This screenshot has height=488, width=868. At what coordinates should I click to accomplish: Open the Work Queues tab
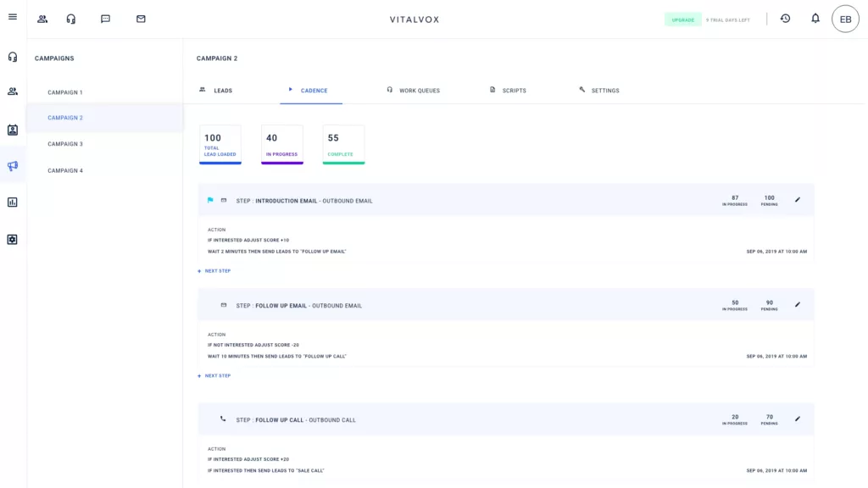tap(415, 90)
